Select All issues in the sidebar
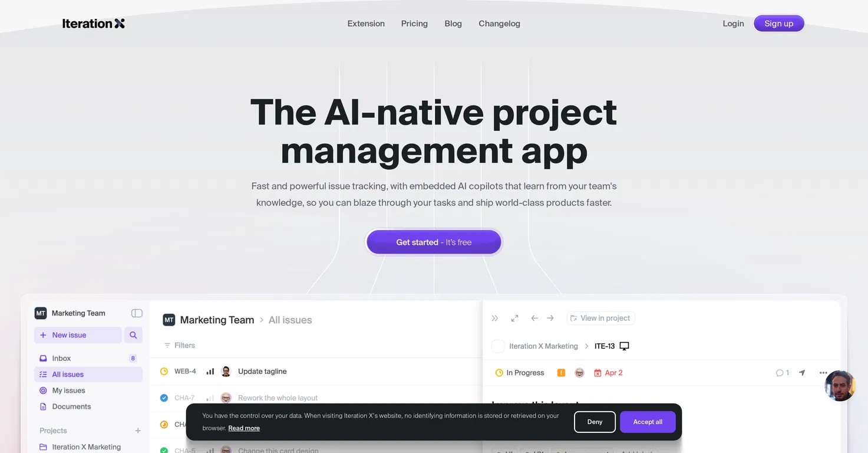 pyautogui.click(x=88, y=375)
